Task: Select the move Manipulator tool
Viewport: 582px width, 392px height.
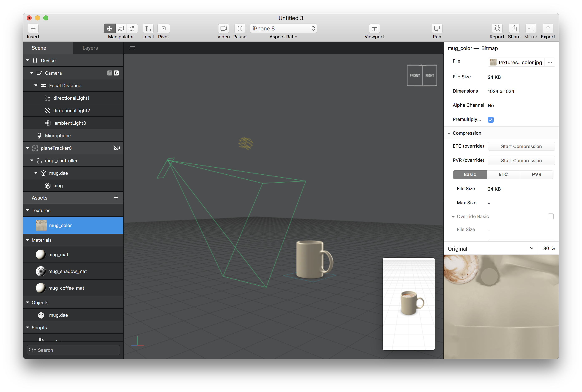Action: [109, 28]
